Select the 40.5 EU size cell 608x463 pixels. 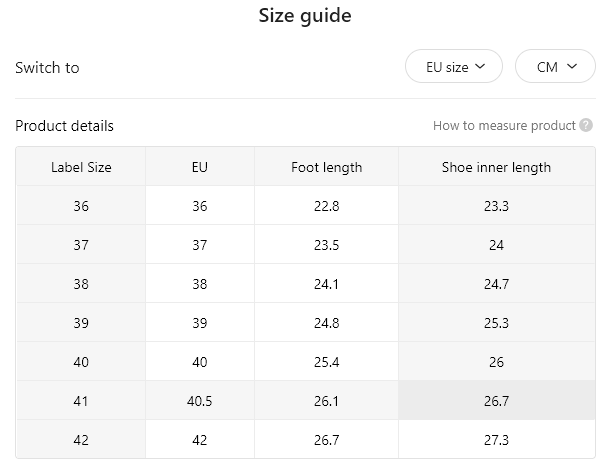pos(200,401)
